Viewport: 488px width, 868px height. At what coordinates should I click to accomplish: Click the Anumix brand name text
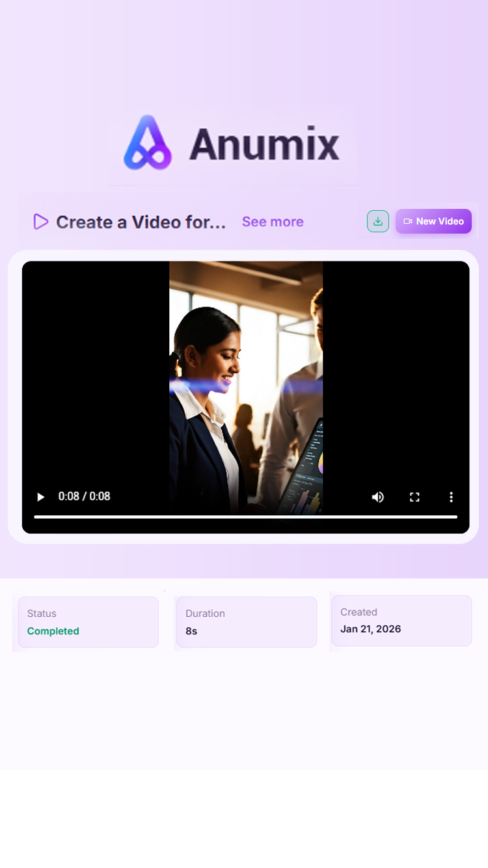tap(264, 144)
